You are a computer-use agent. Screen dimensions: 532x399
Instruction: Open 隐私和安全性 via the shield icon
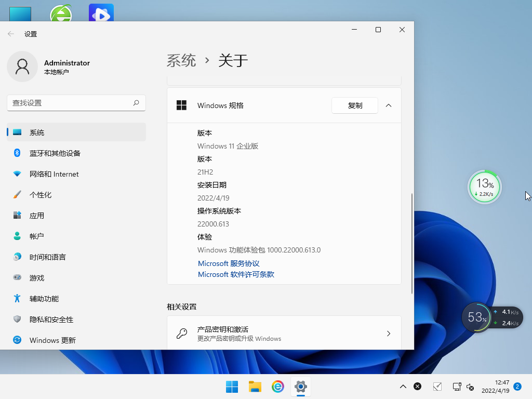[x=16, y=319]
